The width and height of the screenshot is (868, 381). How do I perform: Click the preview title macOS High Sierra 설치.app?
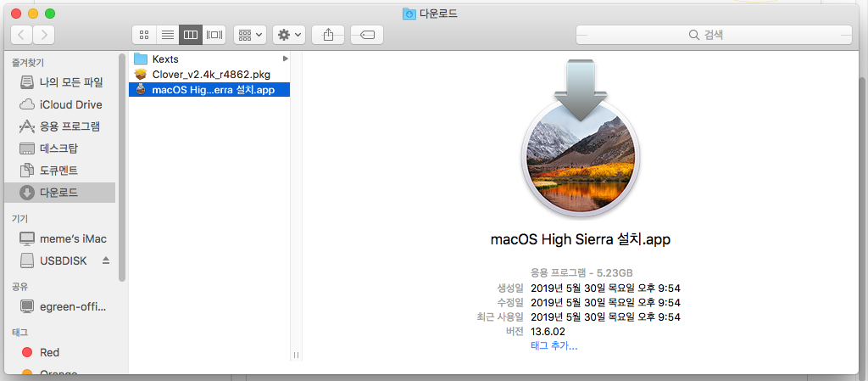coord(581,240)
